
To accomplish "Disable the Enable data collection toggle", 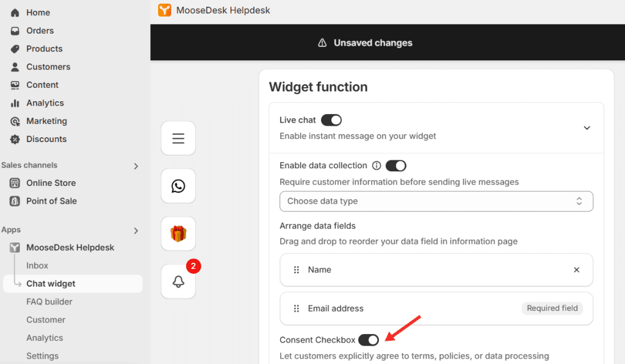I will pos(396,166).
